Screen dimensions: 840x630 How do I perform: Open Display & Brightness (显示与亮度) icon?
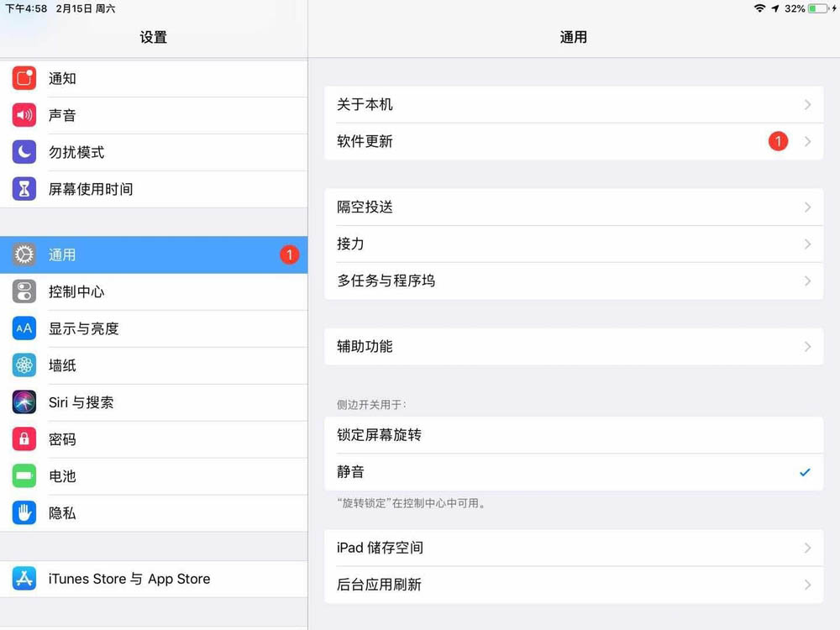click(x=24, y=328)
